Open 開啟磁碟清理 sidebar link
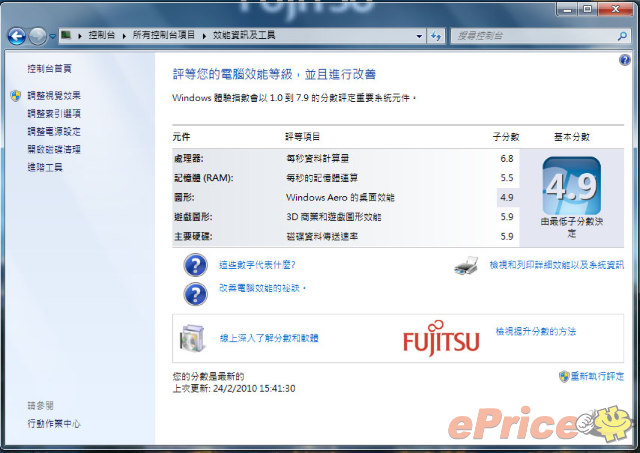 click(x=54, y=149)
